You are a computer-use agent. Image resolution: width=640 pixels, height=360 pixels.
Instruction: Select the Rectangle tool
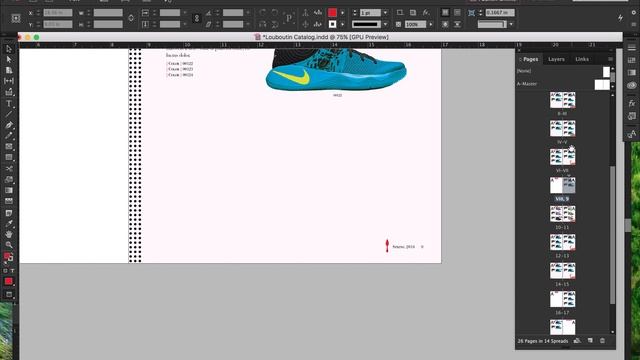pyautogui.click(x=9, y=157)
